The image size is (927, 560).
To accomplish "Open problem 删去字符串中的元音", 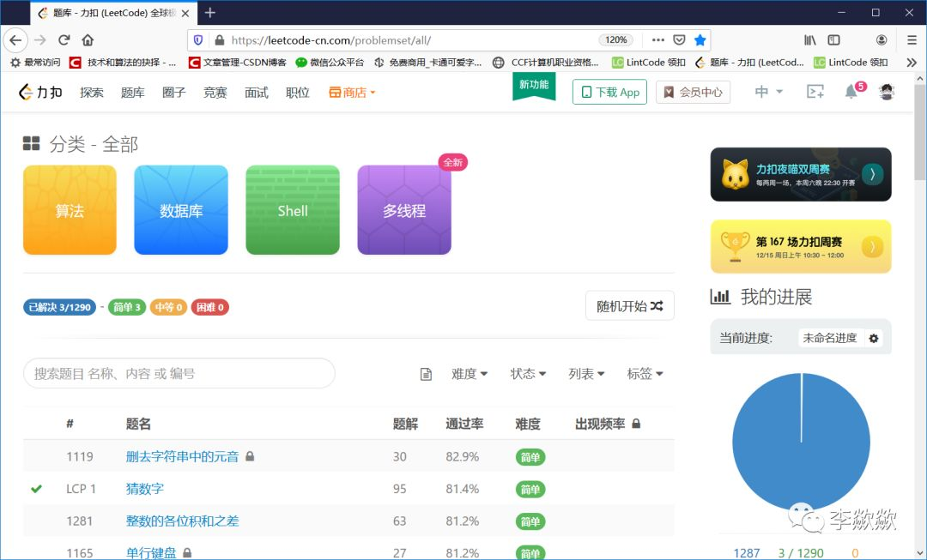I will 182,456.
